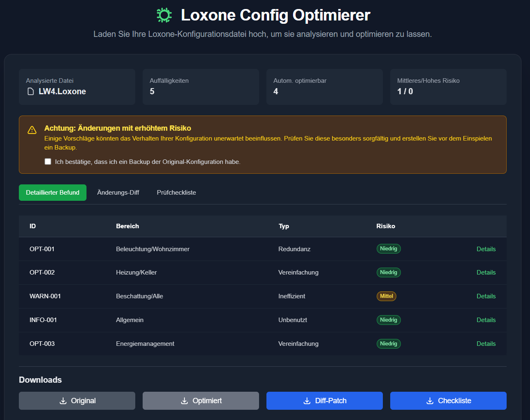Download the Diff-Patch file
530x420 pixels.
(325, 401)
